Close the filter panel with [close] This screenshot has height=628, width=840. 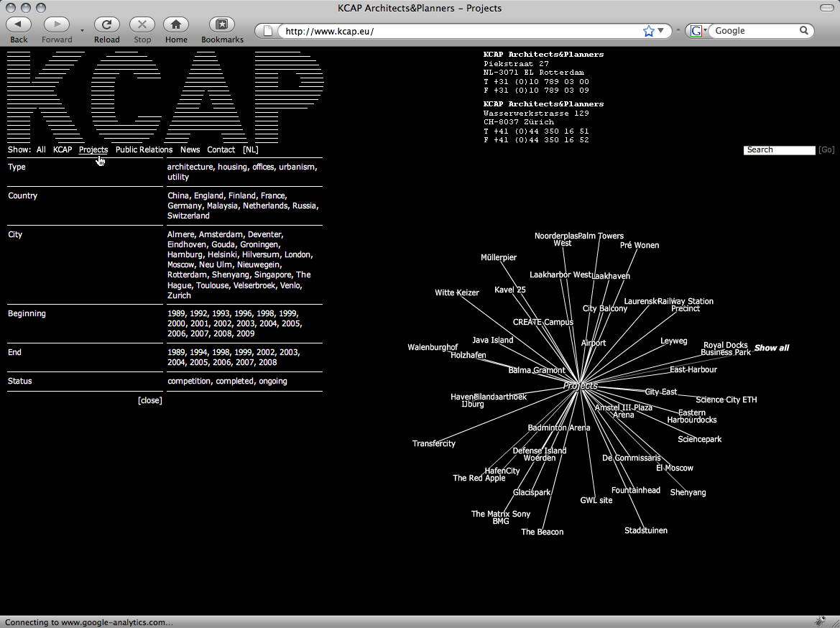150,400
